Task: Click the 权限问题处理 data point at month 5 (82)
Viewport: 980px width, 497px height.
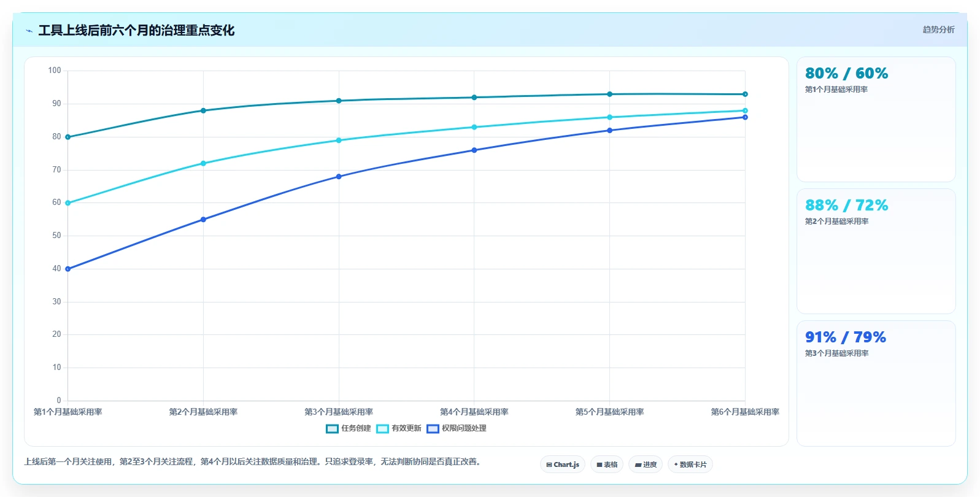Action: point(609,130)
